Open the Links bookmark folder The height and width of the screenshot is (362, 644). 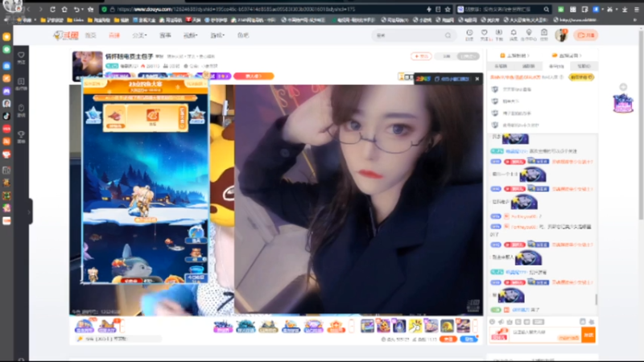76,19
